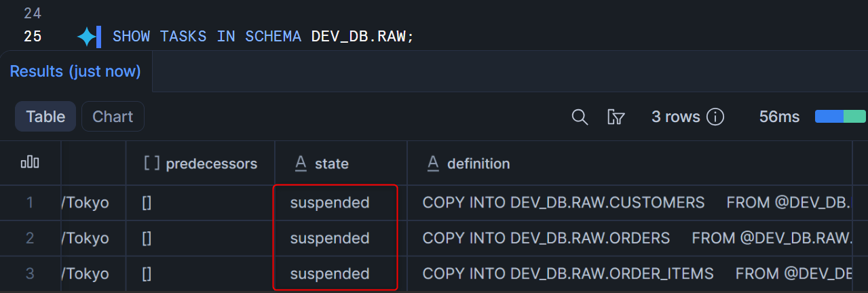
Task: Click the sparkle AI assistant icon
Action: pyautogui.click(x=87, y=37)
